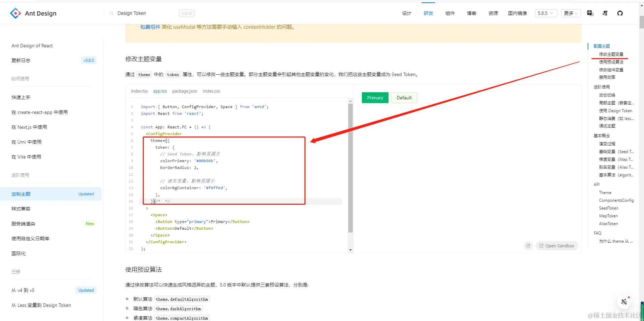
Task: Open 从 Less 变量到 Design Token item
Action: pyautogui.click(x=41, y=305)
